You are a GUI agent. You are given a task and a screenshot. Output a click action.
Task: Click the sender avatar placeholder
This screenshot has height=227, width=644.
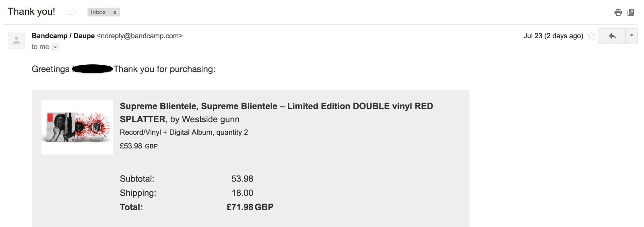click(x=17, y=40)
